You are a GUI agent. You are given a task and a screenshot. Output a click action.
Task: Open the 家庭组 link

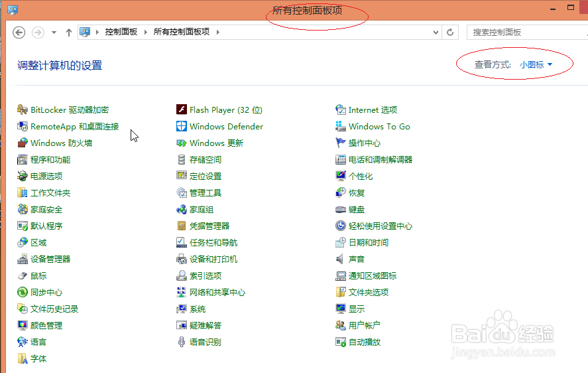202,210
